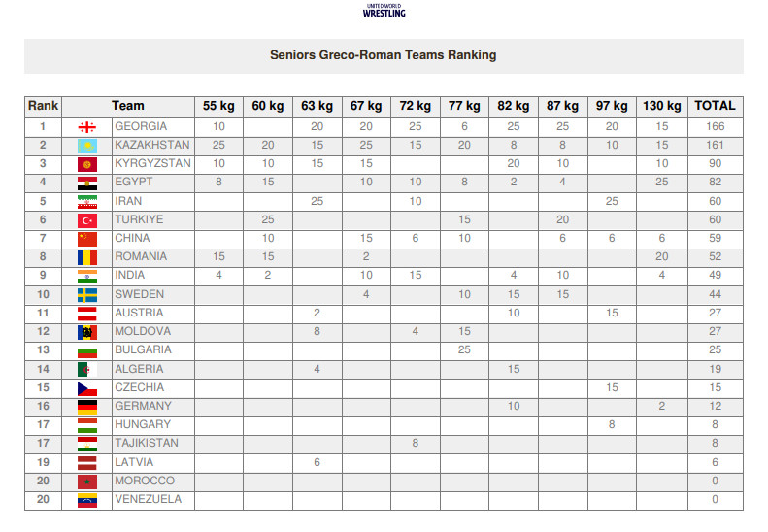
Task: Click the United World Wrestling logo
Action: coord(384,11)
